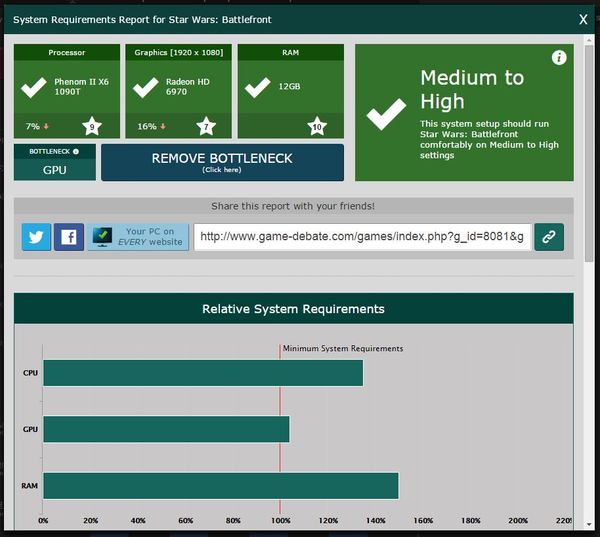The width and height of the screenshot is (600, 537).
Task: Click the GPU axis label in chart
Action: tap(30, 429)
